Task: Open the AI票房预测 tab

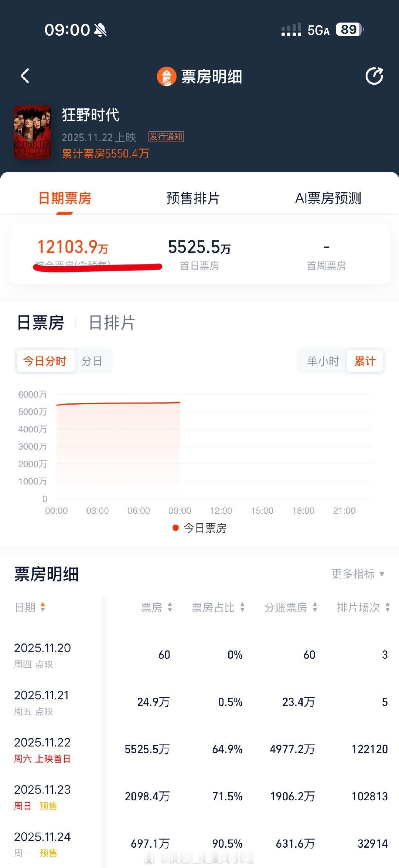Action: 328,198
